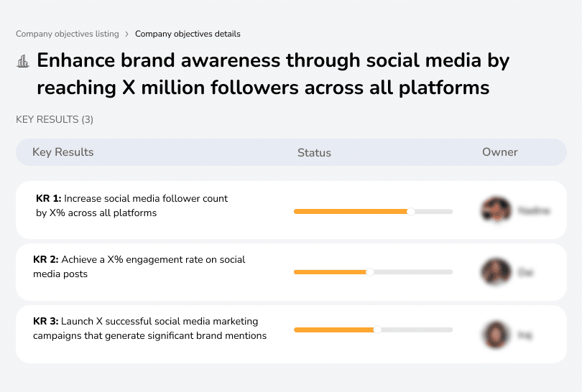Viewport: 582px width, 392px height.
Task: Click the breadcrumb chevron separator arrow
Action: point(126,34)
